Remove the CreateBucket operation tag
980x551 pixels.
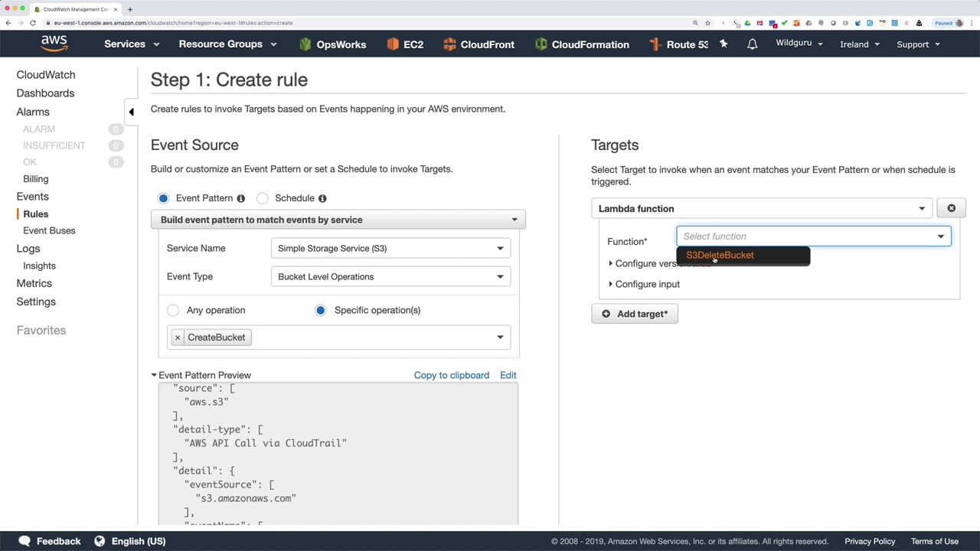(x=178, y=337)
